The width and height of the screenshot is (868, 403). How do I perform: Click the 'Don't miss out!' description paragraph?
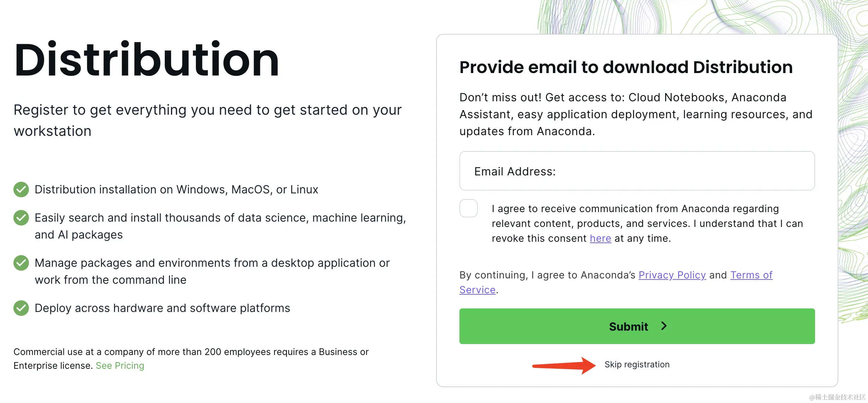point(636,114)
